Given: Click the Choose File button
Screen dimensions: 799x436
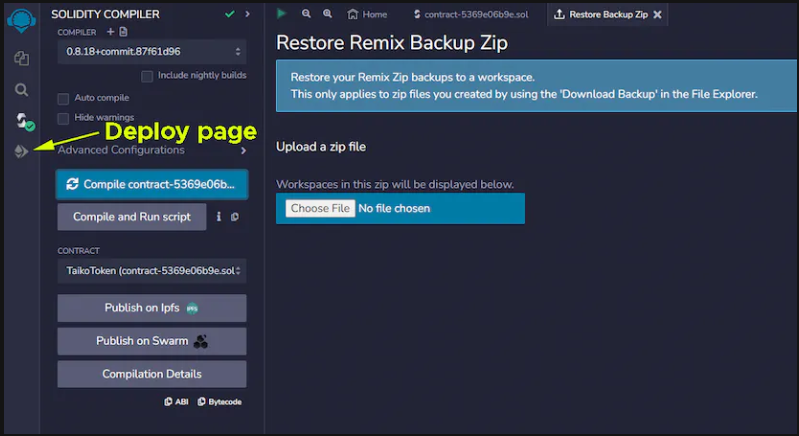Looking at the screenshot, I should [x=320, y=208].
